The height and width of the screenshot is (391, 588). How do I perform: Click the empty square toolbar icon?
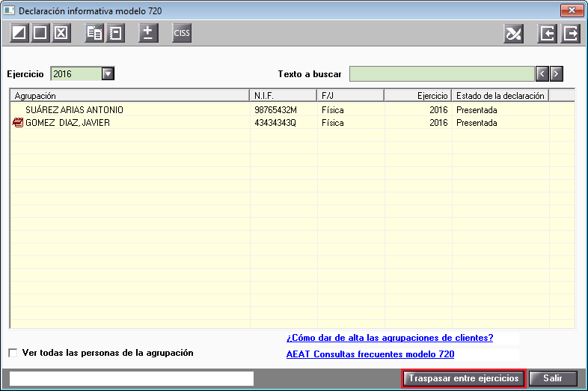pyautogui.click(x=40, y=33)
